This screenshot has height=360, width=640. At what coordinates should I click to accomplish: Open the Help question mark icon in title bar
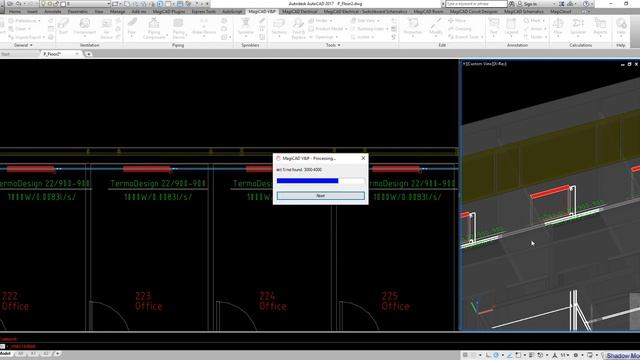coord(586,4)
